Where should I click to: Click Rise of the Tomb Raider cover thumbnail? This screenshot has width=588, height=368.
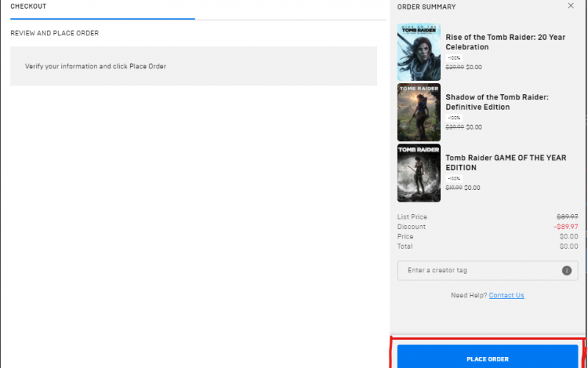[419, 52]
